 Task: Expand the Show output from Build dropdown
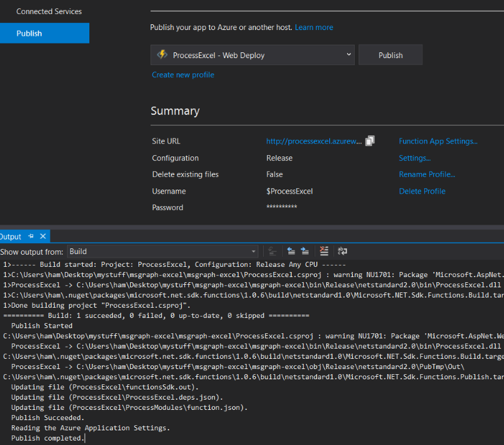coord(253,252)
